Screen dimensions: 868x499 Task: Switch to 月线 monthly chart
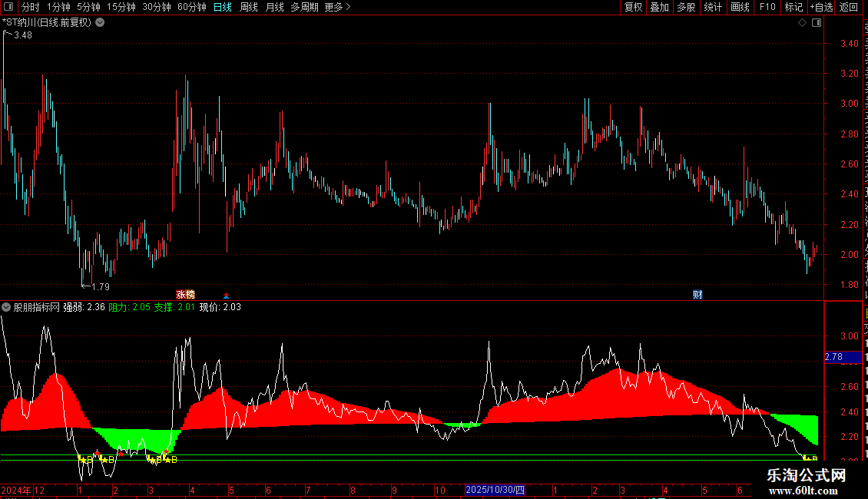pyautogui.click(x=274, y=7)
